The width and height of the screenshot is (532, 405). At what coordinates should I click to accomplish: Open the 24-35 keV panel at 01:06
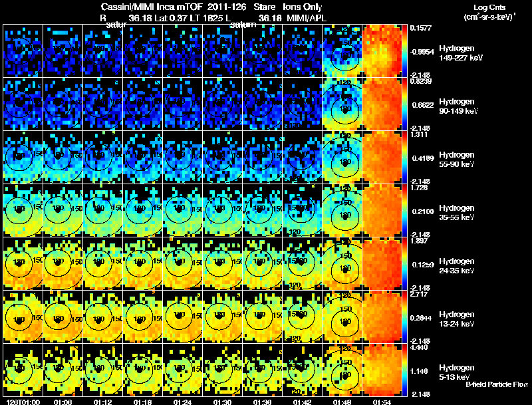[x=63, y=264]
